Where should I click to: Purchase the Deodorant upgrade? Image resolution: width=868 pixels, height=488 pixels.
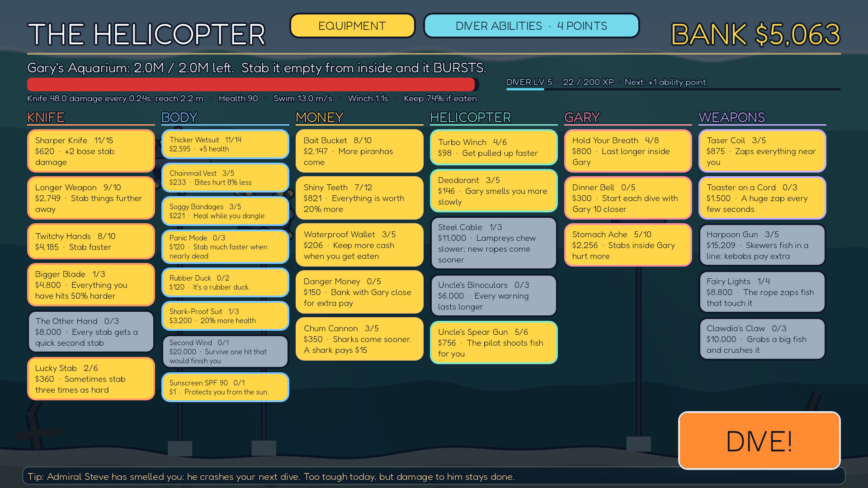click(494, 191)
